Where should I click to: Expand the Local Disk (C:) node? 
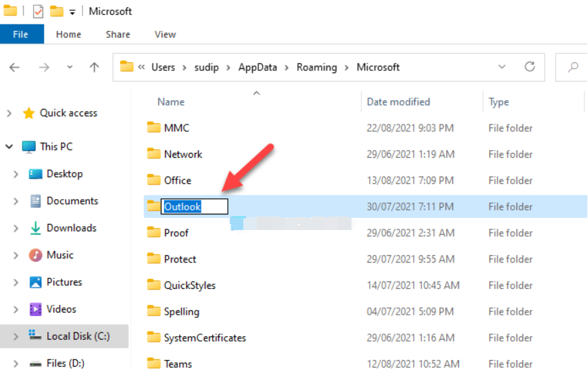tap(16, 336)
